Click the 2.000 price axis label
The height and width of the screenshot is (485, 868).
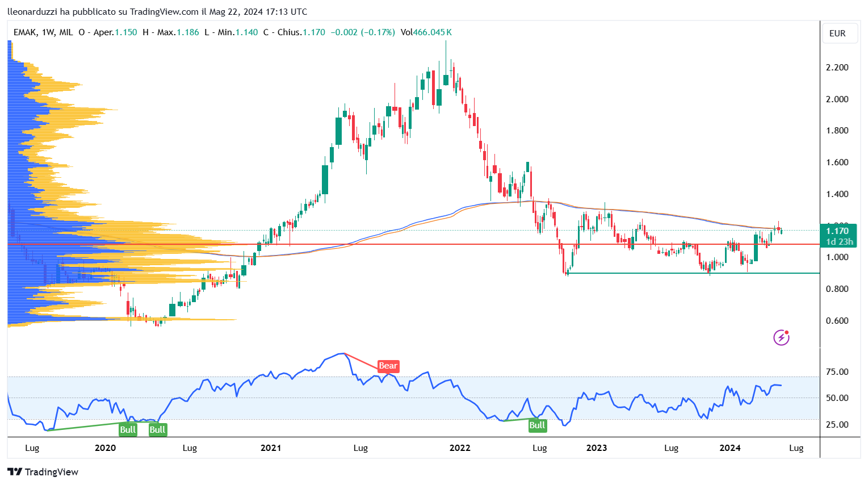pyautogui.click(x=837, y=99)
